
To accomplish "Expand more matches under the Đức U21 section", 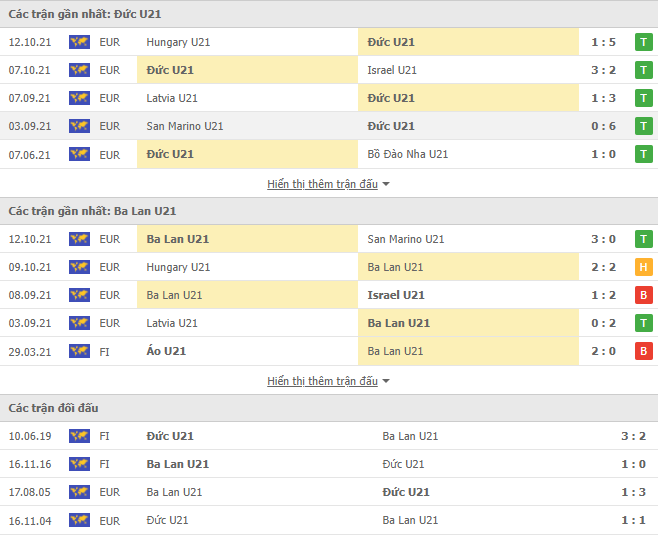I will coord(322,184).
